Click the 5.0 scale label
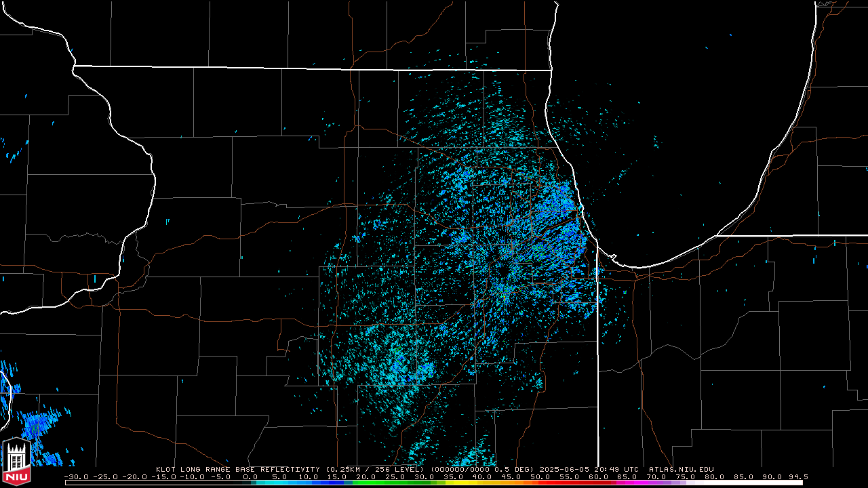868x488 pixels. (279, 476)
